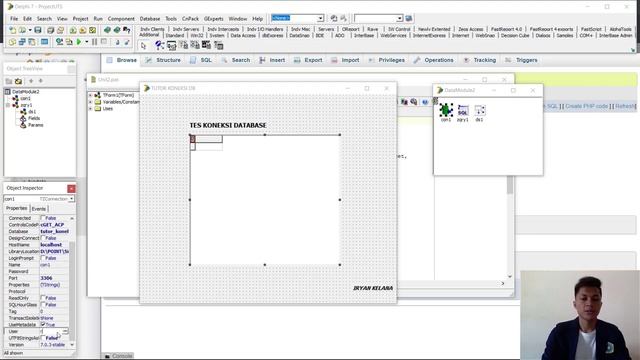Toggle the LoginPrompt property checkbox
Viewport: 640px width, 360px height.
[x=43, y=258]
